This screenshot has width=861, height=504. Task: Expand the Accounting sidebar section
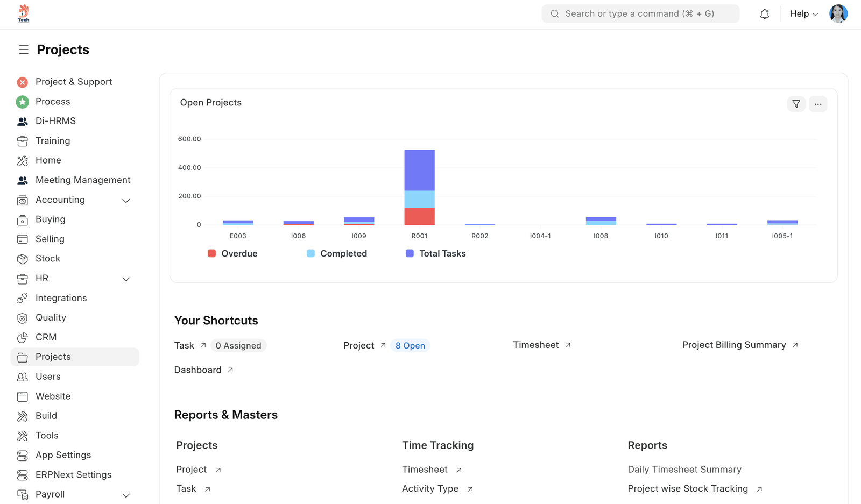pyautogui.click(x=126, y=201)
